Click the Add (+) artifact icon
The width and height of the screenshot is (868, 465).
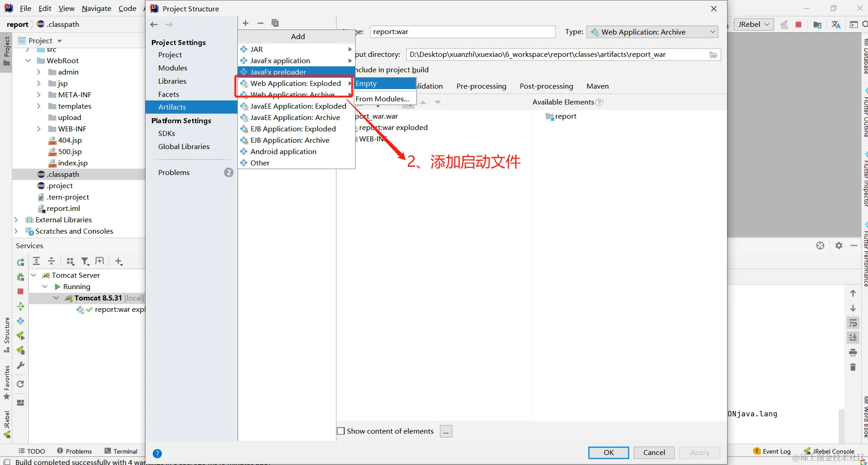tap(246, 23)
